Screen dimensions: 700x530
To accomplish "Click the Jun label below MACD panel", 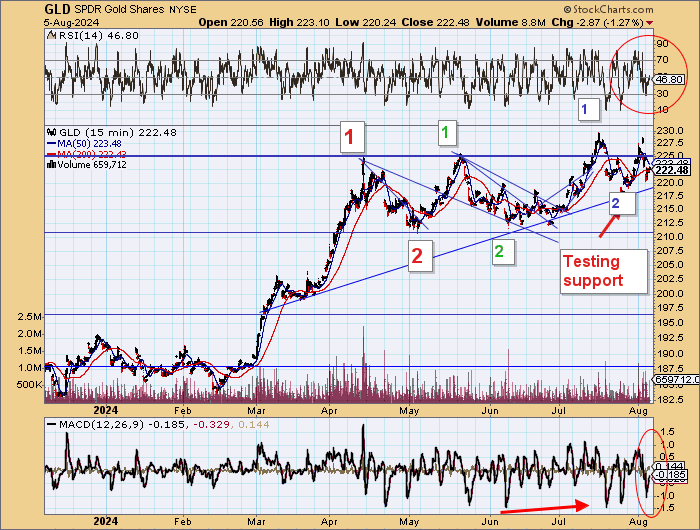I will coord(490,522).
